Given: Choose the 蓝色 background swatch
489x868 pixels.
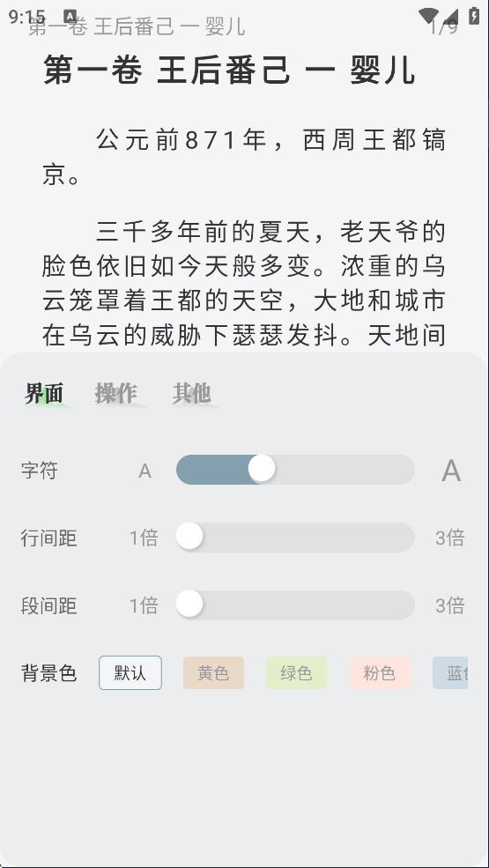Looking at the screenshot, I should [450, 672].
